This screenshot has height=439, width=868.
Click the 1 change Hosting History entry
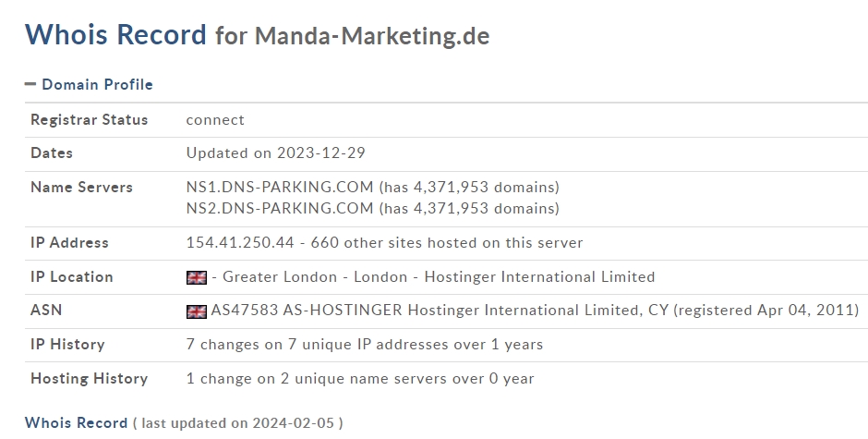(360, 379)
